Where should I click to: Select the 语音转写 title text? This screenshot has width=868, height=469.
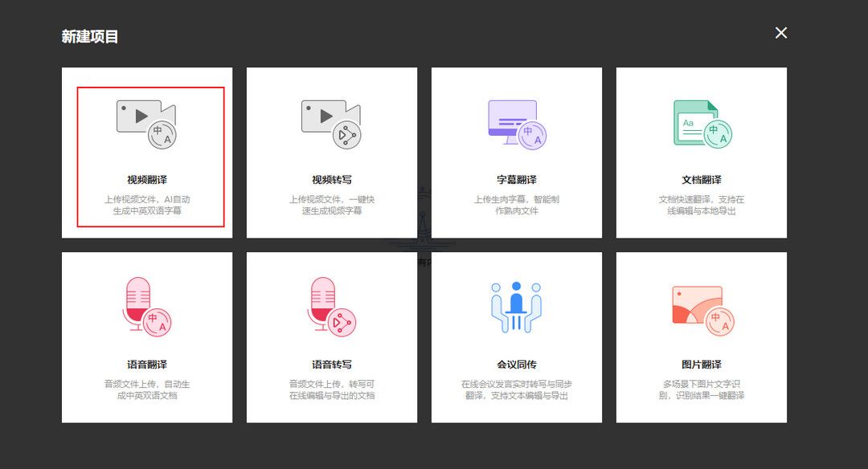(332, 365)
